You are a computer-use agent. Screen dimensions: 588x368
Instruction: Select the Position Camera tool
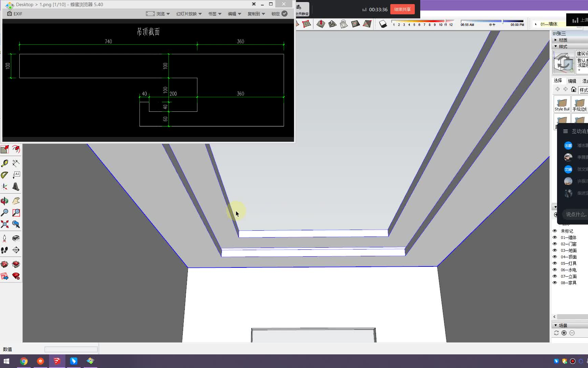click(x=5, y=238)
